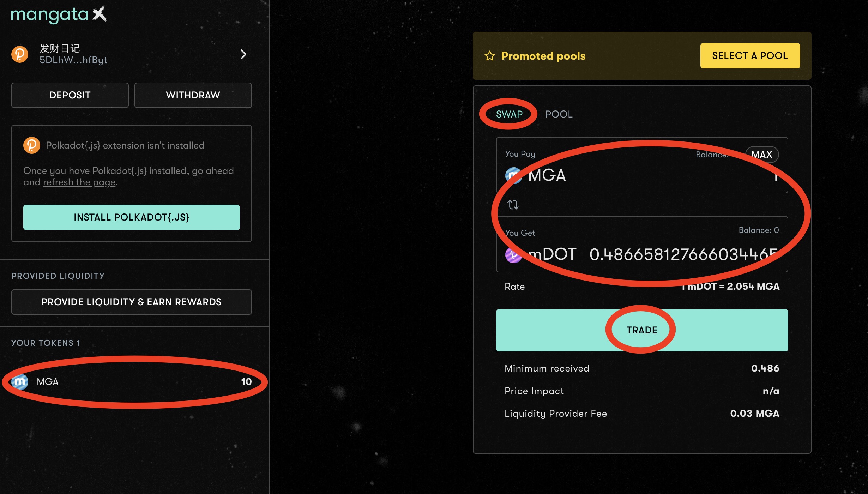Open the MGA token selector in You Pay
This screenshot has width=868, height=494.
(x=547, y=175)
